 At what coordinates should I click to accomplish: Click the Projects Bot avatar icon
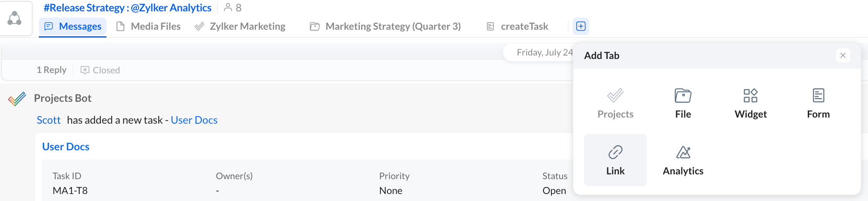(x=17, y=99)
